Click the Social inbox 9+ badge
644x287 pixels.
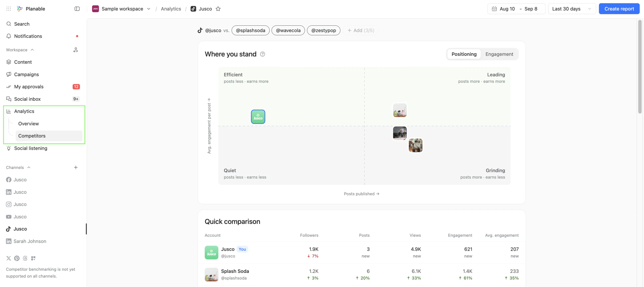pos(76,99)
